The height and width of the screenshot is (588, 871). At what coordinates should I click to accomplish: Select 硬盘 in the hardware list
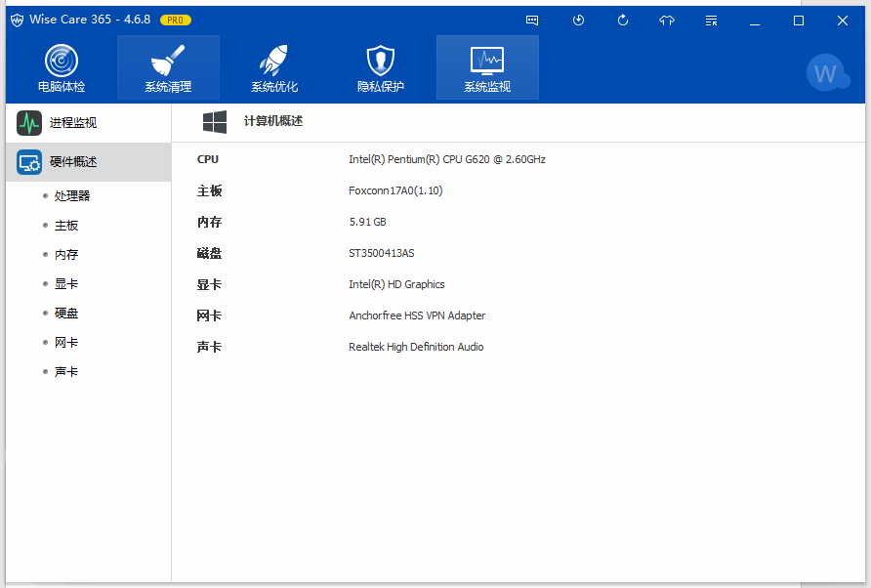point(66,314)
